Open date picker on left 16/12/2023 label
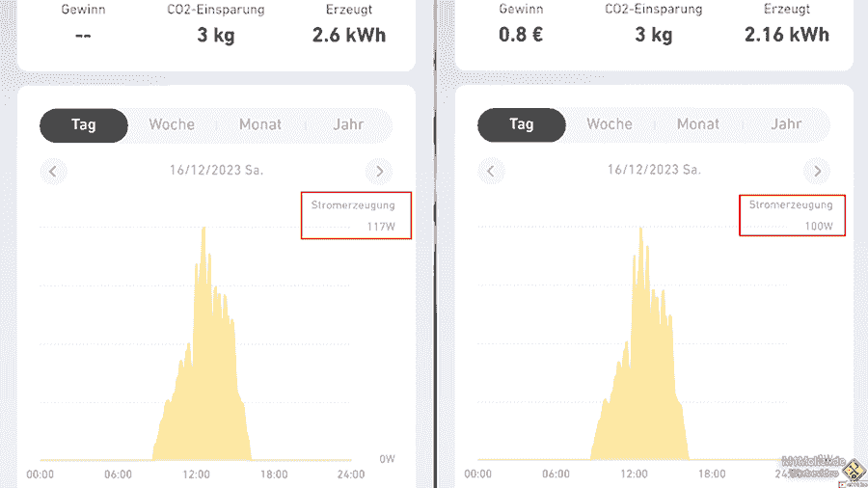Screen dimensions: 868x488 coord(216,171)
